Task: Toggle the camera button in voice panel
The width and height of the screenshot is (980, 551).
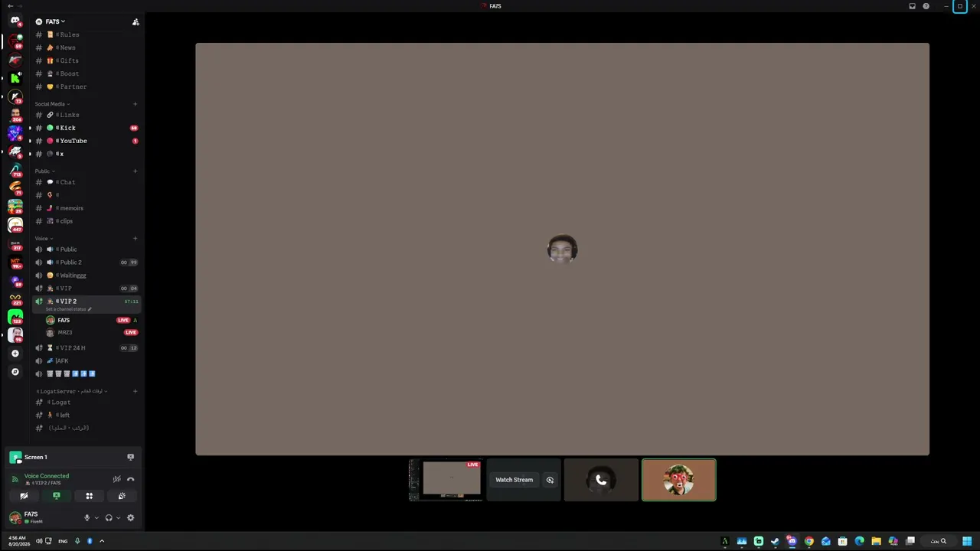Action: tap(24, 496)
